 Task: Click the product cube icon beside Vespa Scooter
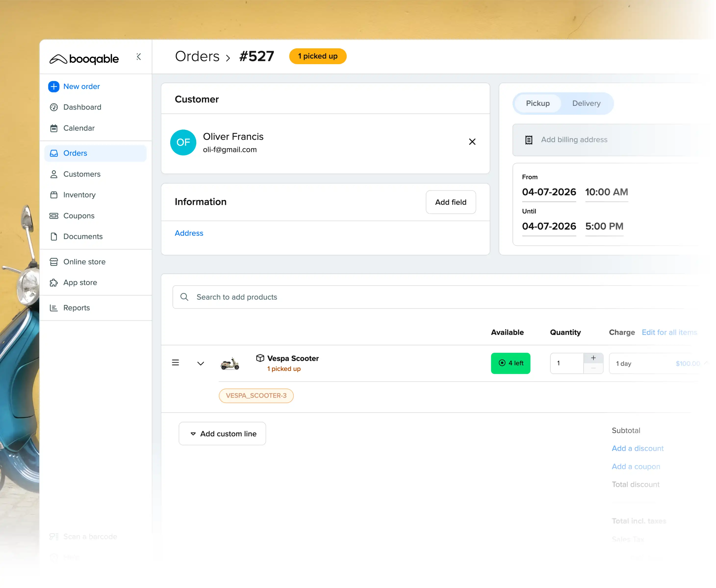point(260,358)
